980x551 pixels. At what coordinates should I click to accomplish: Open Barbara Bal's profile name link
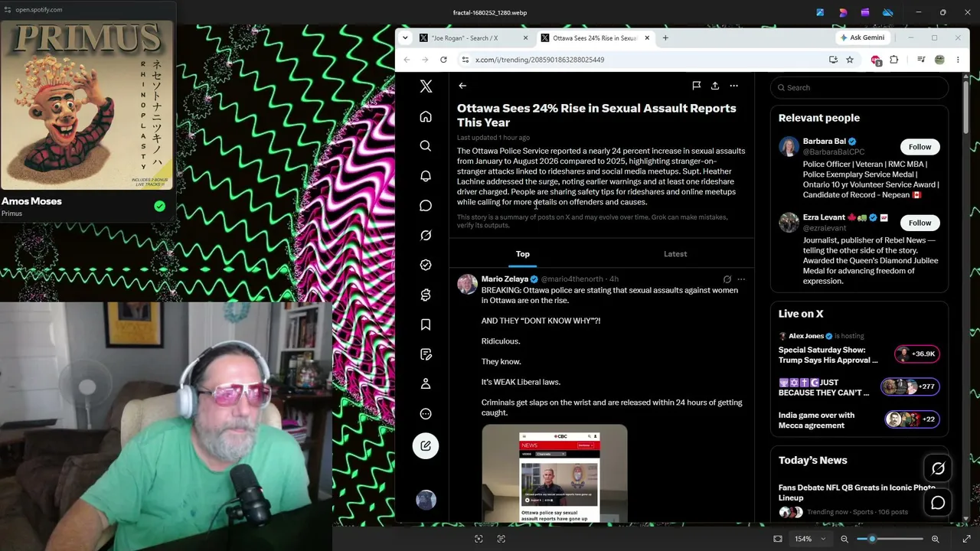tap(825, 142)
